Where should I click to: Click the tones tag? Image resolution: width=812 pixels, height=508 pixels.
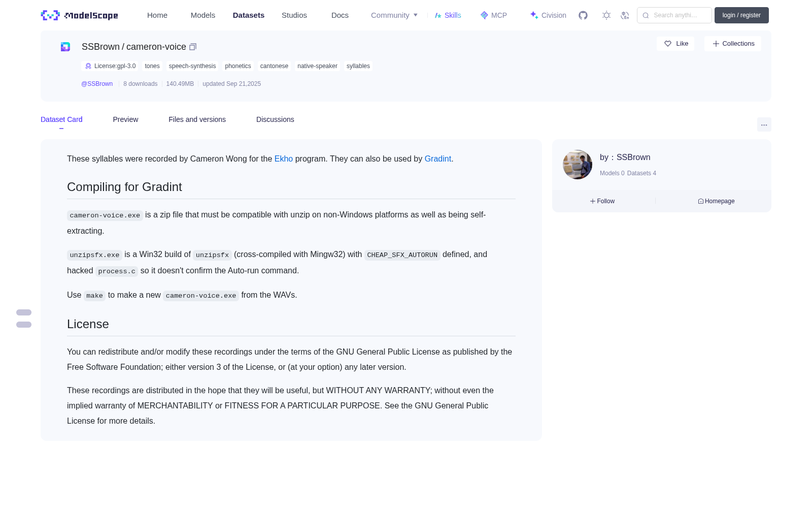[152, 66]
